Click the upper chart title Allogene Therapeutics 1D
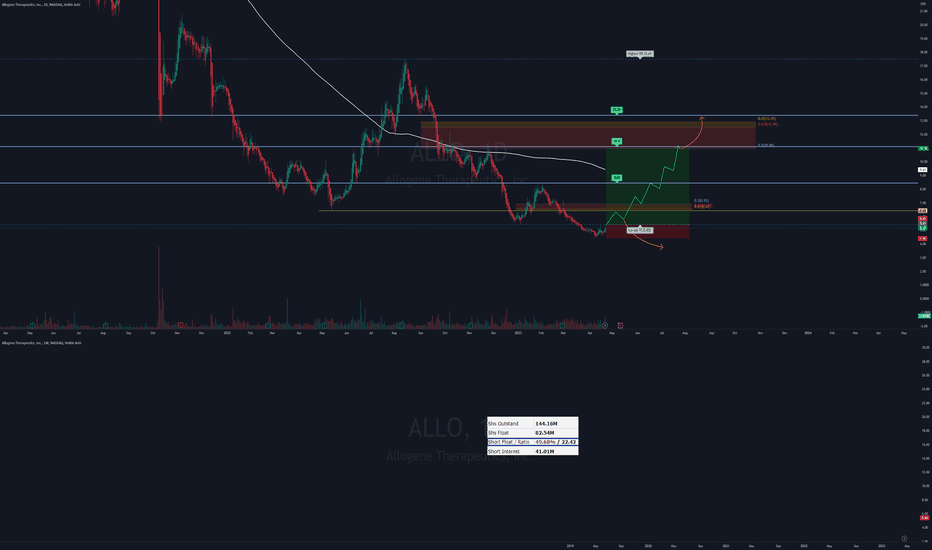932x550 pixels. tap(41, 4)
